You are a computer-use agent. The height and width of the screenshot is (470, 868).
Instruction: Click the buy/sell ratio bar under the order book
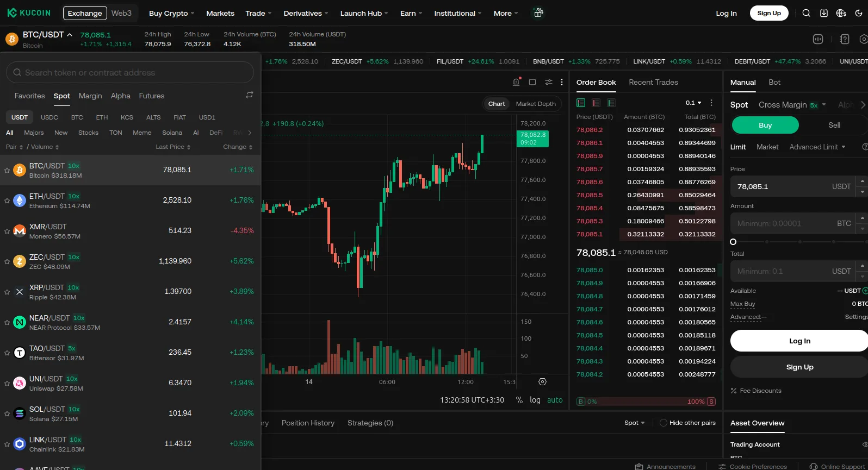pyautogui.click(x=646, y=402)
